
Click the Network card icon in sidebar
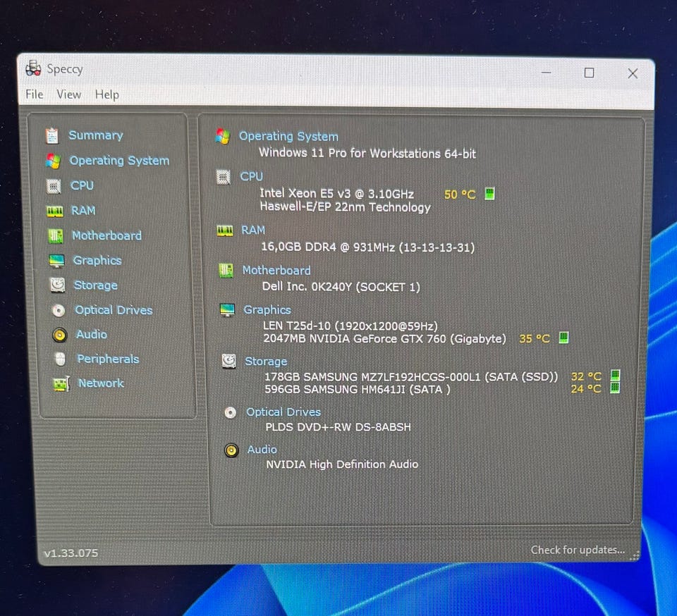[61, 384]
